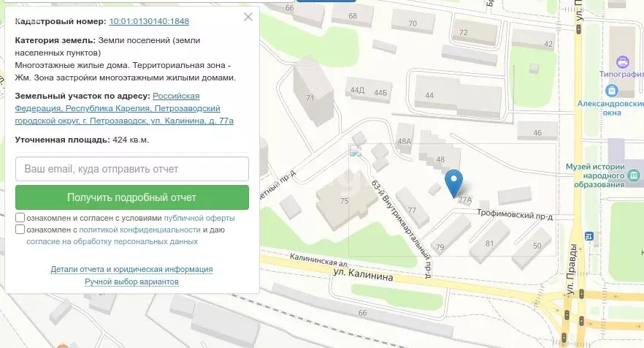Click the '63-й Внутриквартальный пр-д' label
Screen dimensions: 644x348
click(402, 229)
